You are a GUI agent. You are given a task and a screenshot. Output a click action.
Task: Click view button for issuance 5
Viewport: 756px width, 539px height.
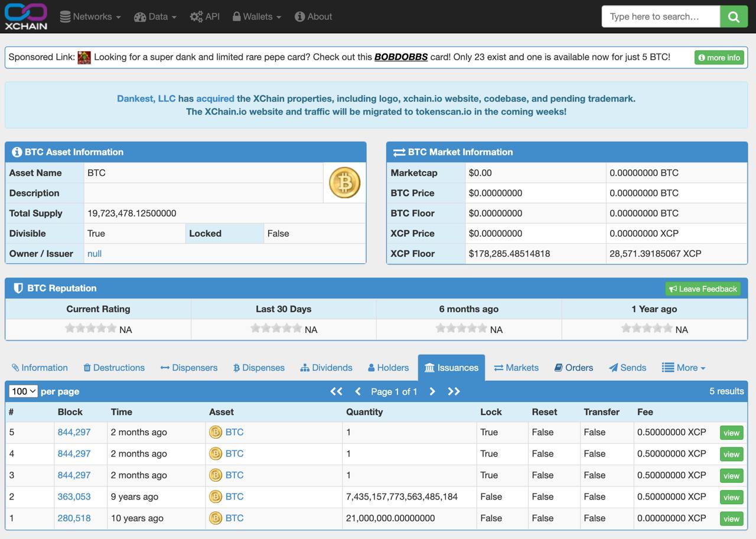pyautogui.click(x=731, y=433)
